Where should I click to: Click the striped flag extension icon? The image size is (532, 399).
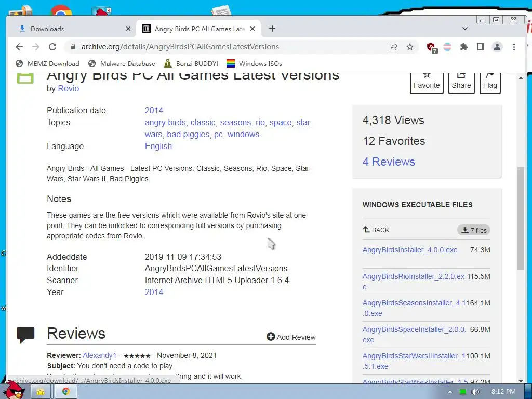[x=447, y=47]
